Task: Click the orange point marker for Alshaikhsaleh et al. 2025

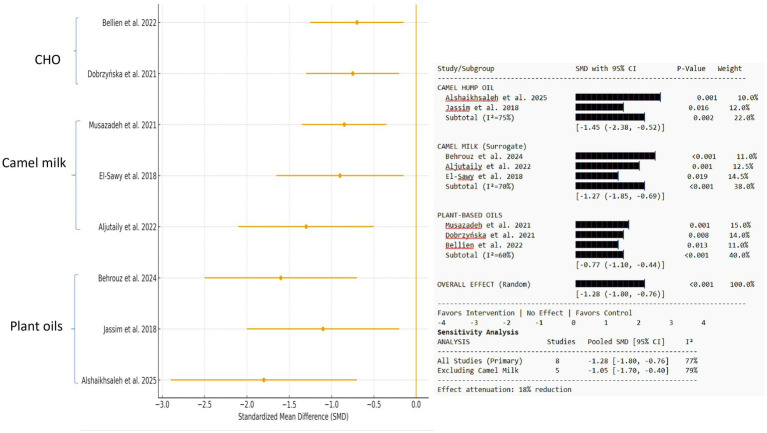Action: [x=264, y=380]
